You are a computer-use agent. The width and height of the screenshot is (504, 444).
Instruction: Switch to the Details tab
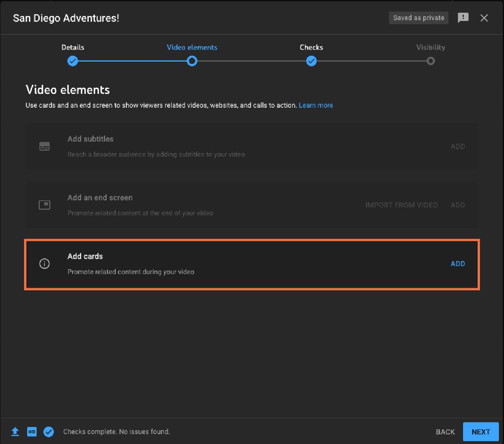pos(73,47)
